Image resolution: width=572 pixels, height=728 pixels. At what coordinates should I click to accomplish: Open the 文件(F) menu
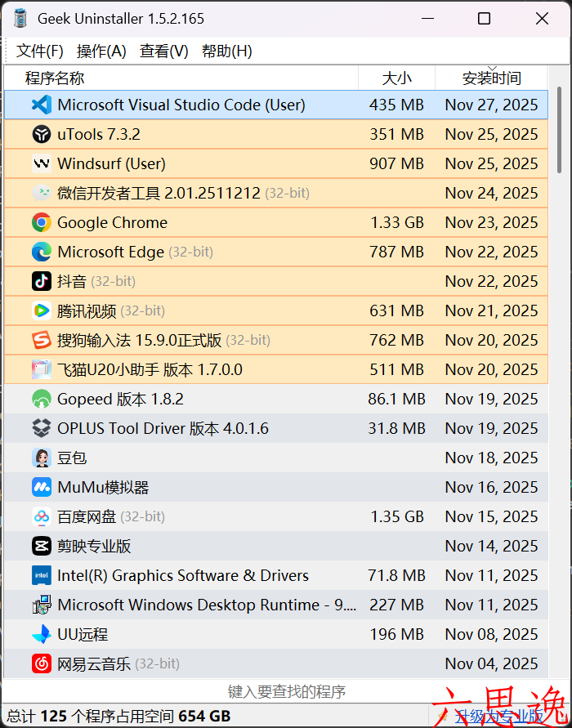[x=40, y=51]
